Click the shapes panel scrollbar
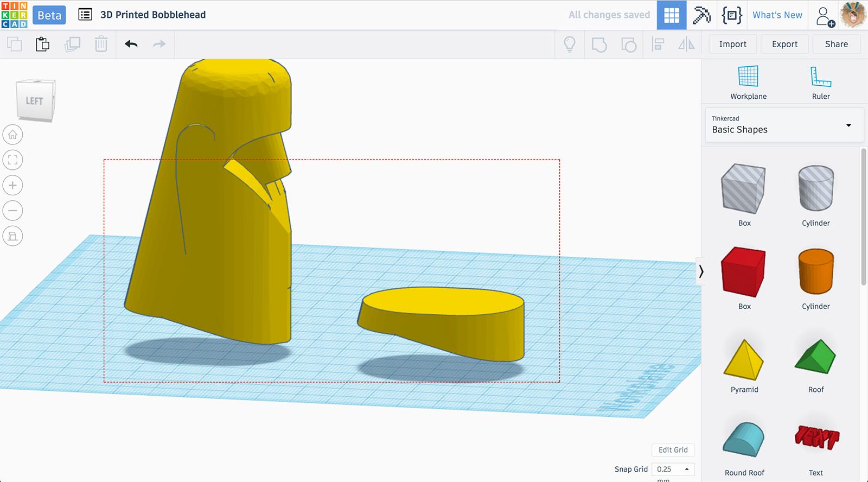The image size is (868, 482). tap(864, 216)
